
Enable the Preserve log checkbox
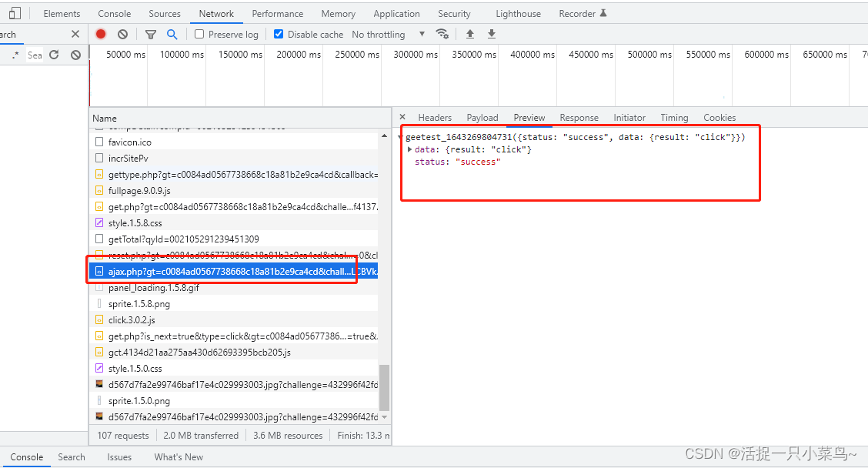199,35
